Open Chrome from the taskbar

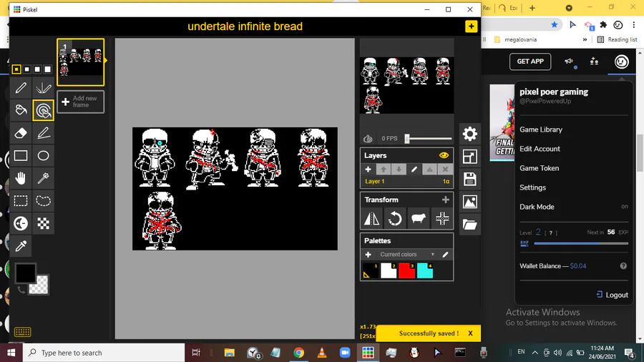click(x=298, y=353)
